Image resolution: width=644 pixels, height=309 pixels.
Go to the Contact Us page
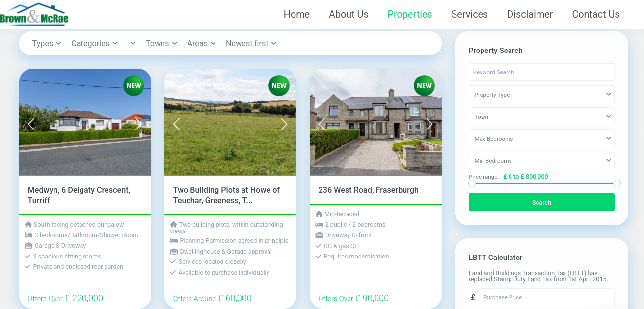tap(596, 14)
